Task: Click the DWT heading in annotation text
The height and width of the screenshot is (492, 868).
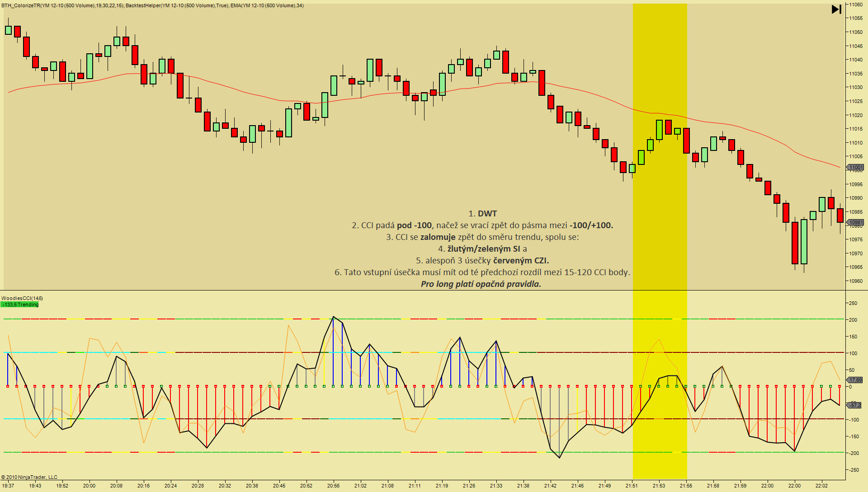Action: point(487,214)
